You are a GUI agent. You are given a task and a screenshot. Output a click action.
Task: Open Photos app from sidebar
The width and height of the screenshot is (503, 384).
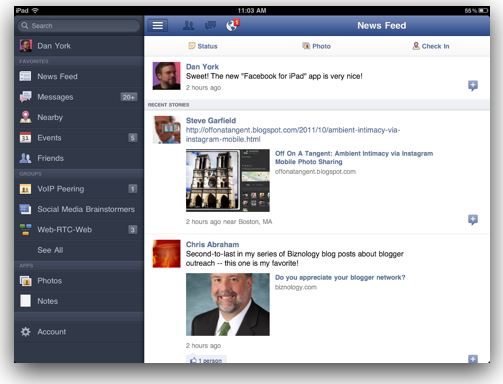coord(79,281)
